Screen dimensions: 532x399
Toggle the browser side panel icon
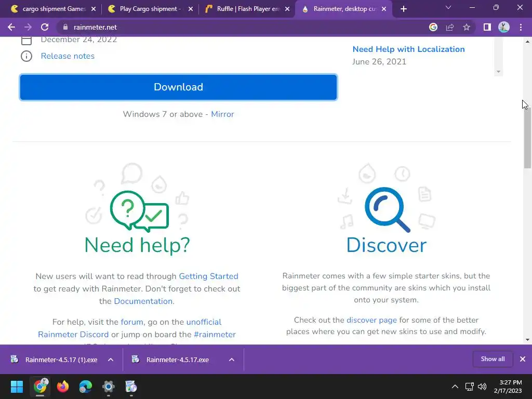point(487,27)
